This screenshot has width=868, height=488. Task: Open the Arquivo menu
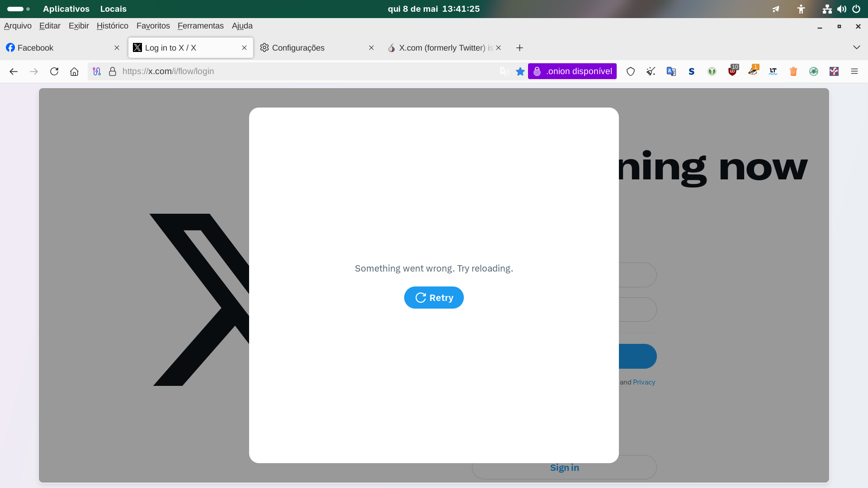(18, 26)
